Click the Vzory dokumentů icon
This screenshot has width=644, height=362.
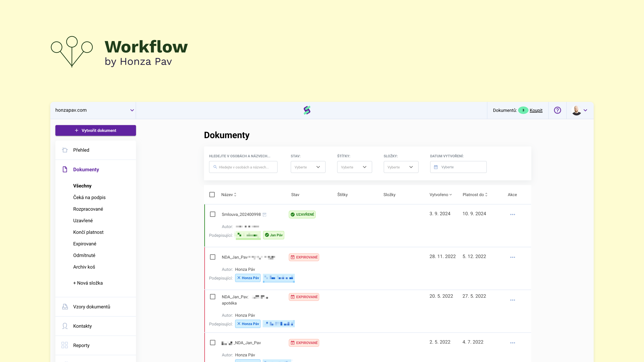[x=65, y=307]
